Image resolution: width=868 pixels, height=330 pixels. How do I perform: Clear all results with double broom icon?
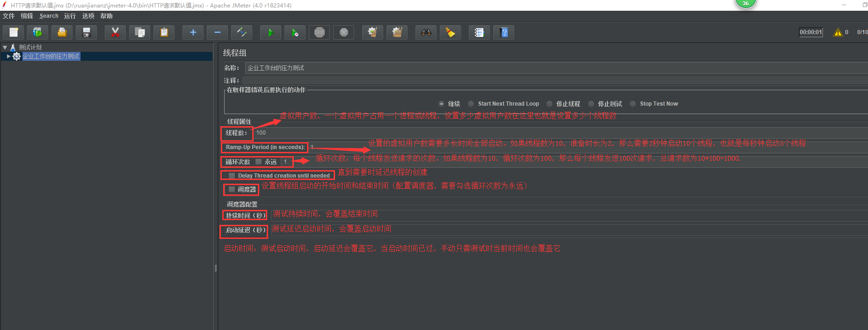point(397,32)
